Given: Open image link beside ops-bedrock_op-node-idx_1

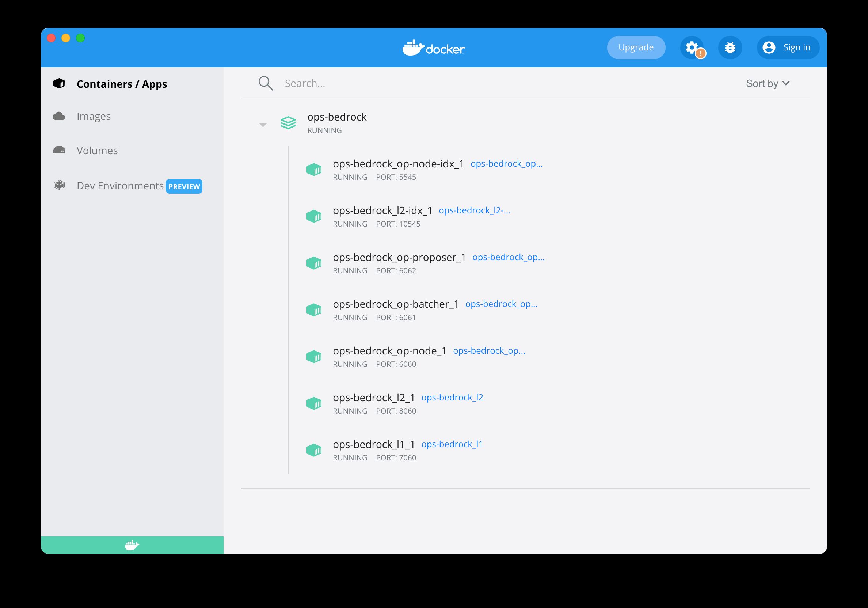Looking at the screenshot, I should 507,164.
